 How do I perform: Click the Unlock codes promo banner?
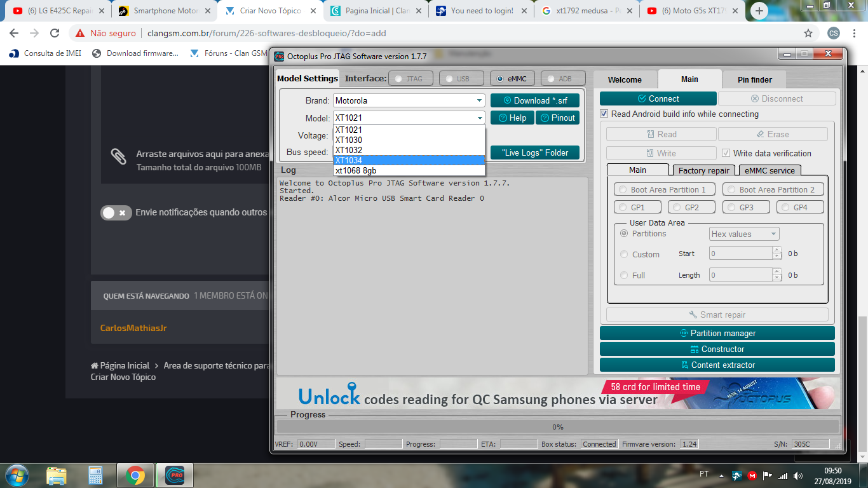pos(558,393)
